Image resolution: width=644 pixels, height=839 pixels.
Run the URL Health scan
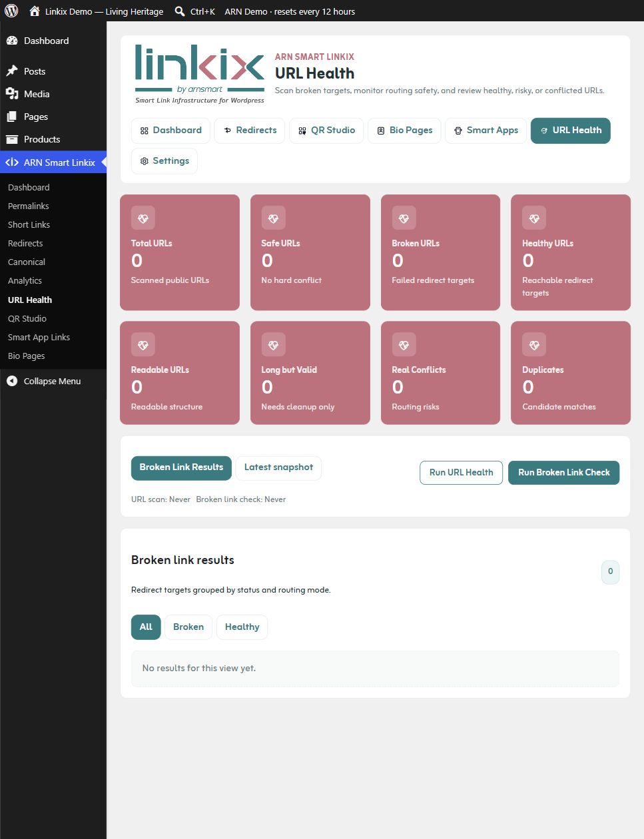coord(461,473)
